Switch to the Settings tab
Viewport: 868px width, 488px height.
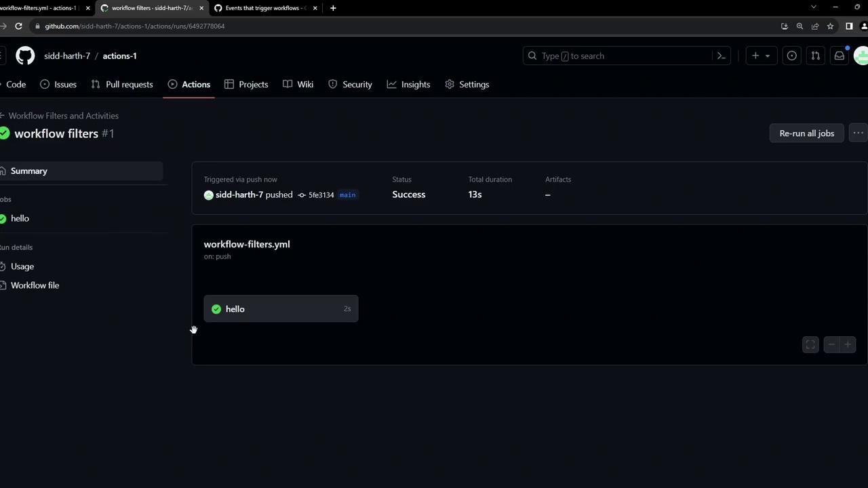[x=467, y=84]
